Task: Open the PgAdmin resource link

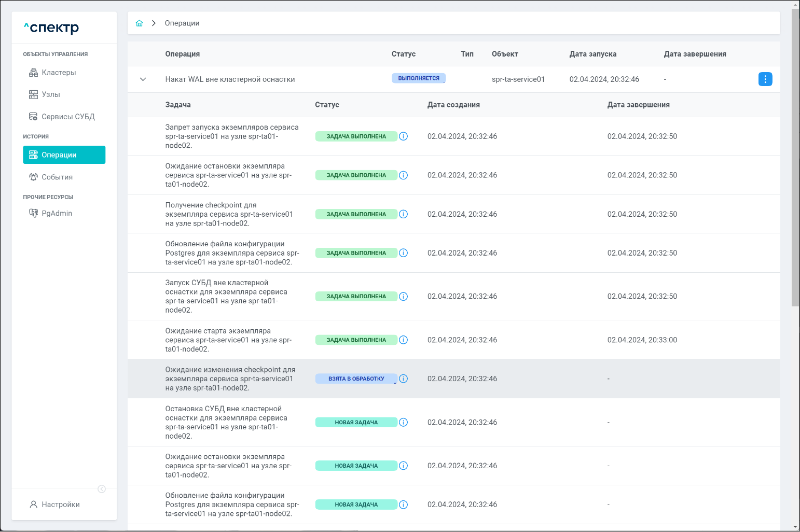Action: 57,213
